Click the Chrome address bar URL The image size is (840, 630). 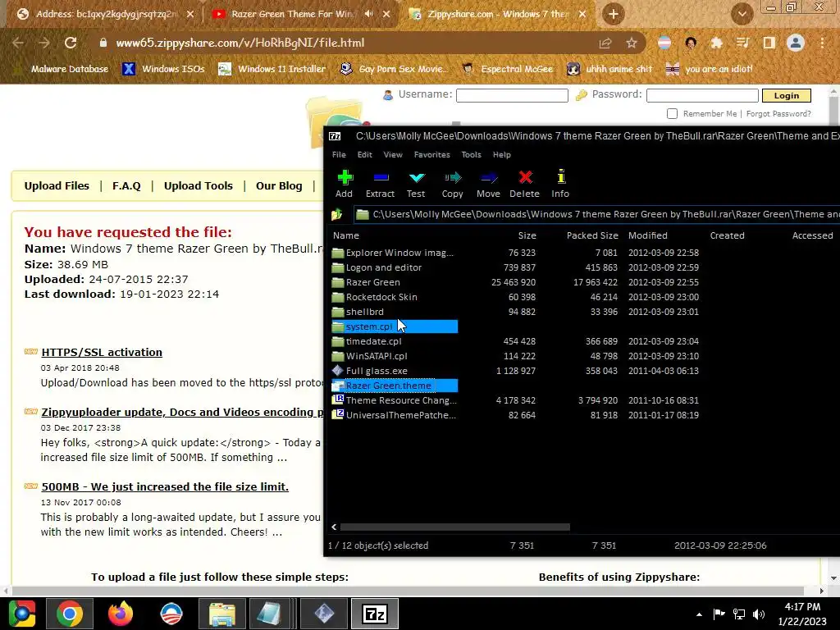(240, 43)
